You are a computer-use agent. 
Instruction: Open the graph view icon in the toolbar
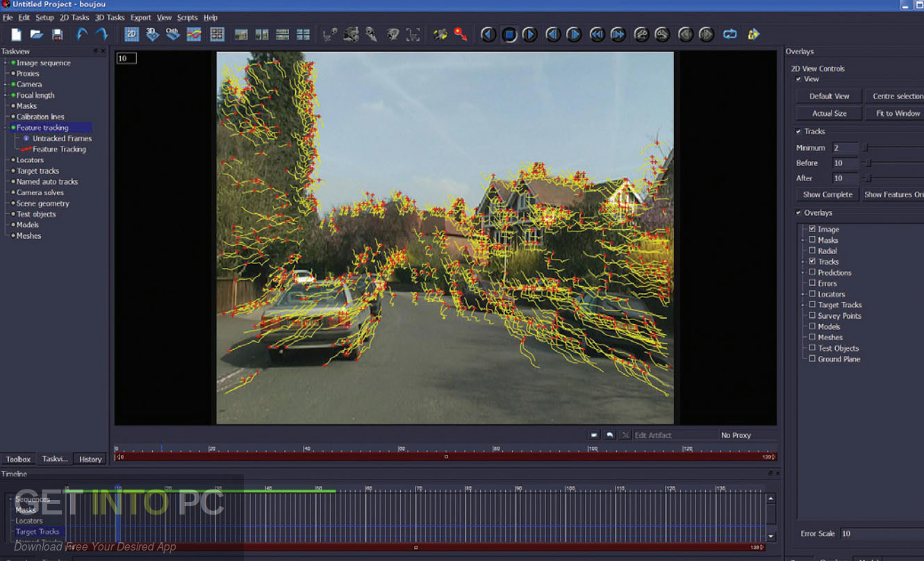point(194,34)
